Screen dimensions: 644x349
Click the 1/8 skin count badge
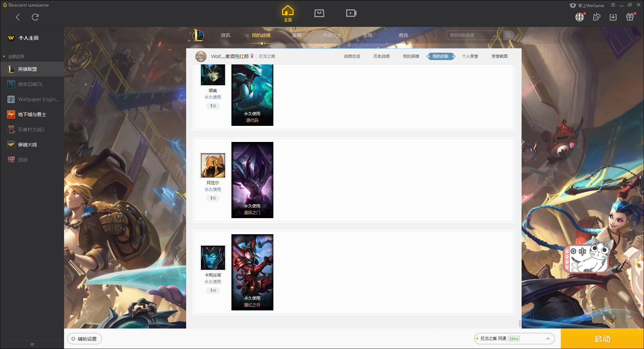point(213,106)
